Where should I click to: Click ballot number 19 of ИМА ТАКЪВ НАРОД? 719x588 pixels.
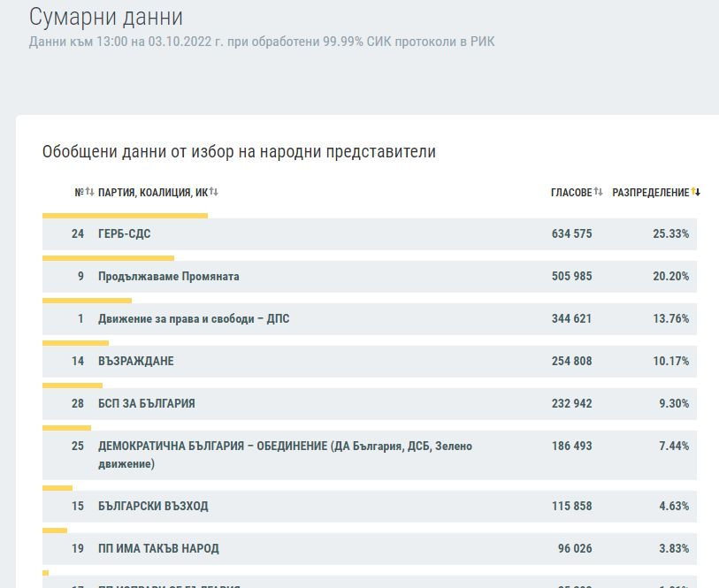(78, 548)
